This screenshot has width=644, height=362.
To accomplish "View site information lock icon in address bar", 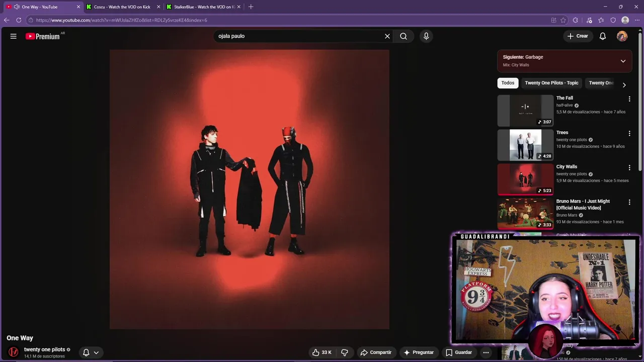I will coord(31,20).
